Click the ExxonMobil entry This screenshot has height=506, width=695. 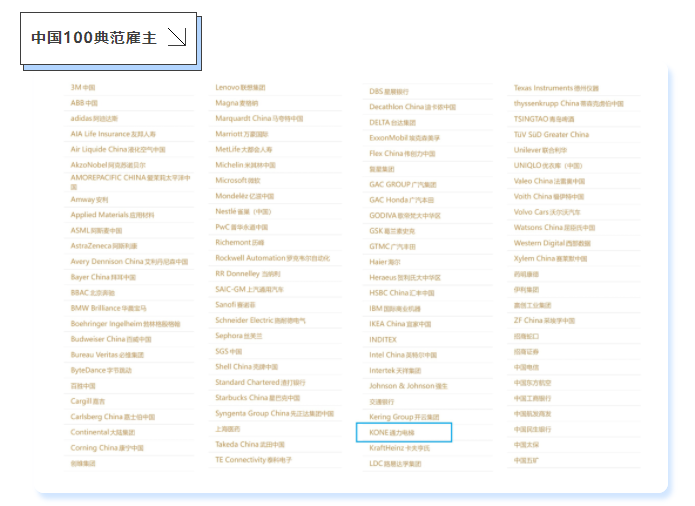click(x=405, y=138)
